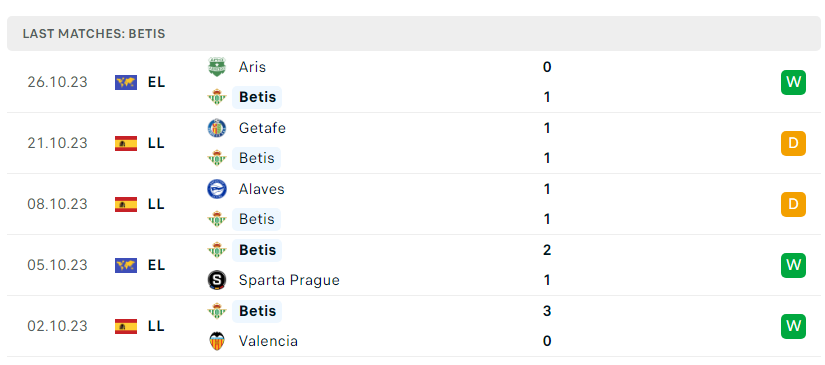The image size is (825, 365).
Task: Click the orange D badge for Alaves match
Action: pyautogui.click(x=793, y=205)
